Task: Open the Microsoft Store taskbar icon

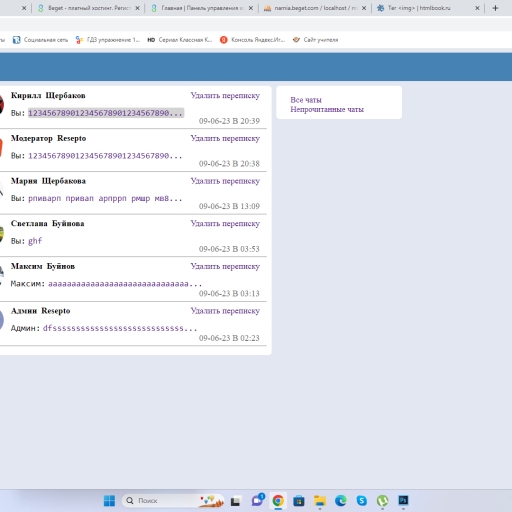Action: pos(299,501)
